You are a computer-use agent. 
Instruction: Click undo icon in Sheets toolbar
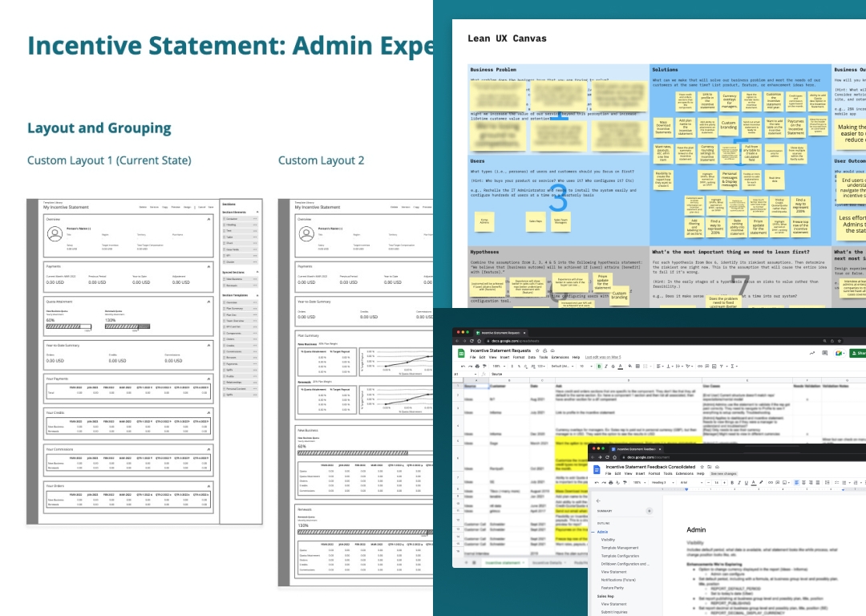[x=463, y=367]
